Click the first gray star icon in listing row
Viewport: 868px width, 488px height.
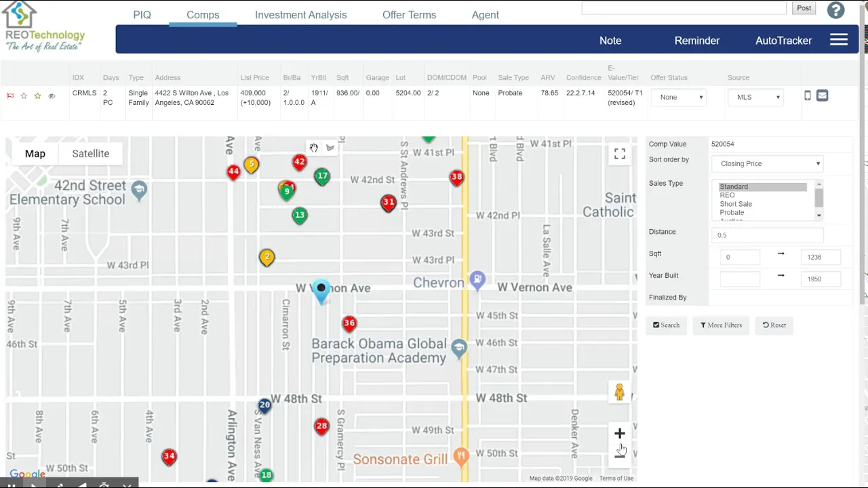click(24, 96)
